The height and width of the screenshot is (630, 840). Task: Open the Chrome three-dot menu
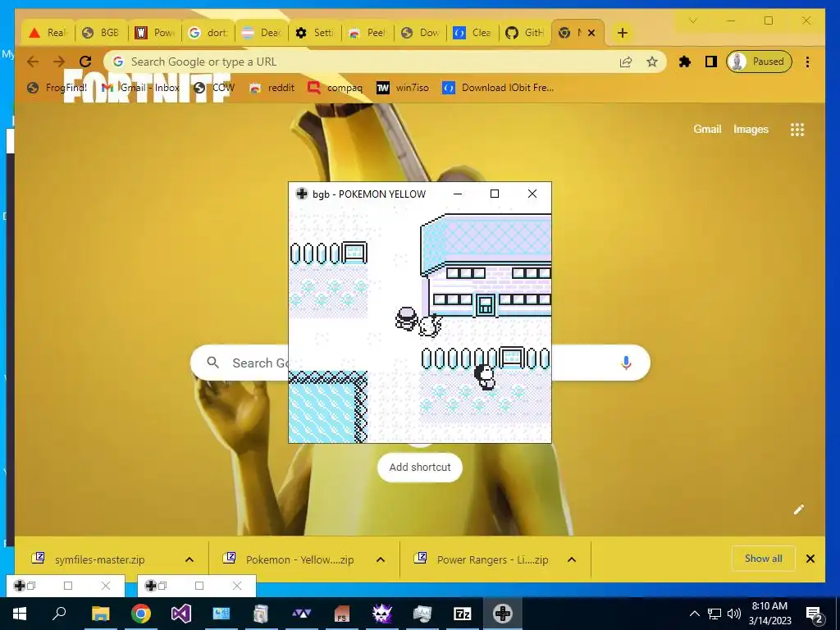[807, 62]
